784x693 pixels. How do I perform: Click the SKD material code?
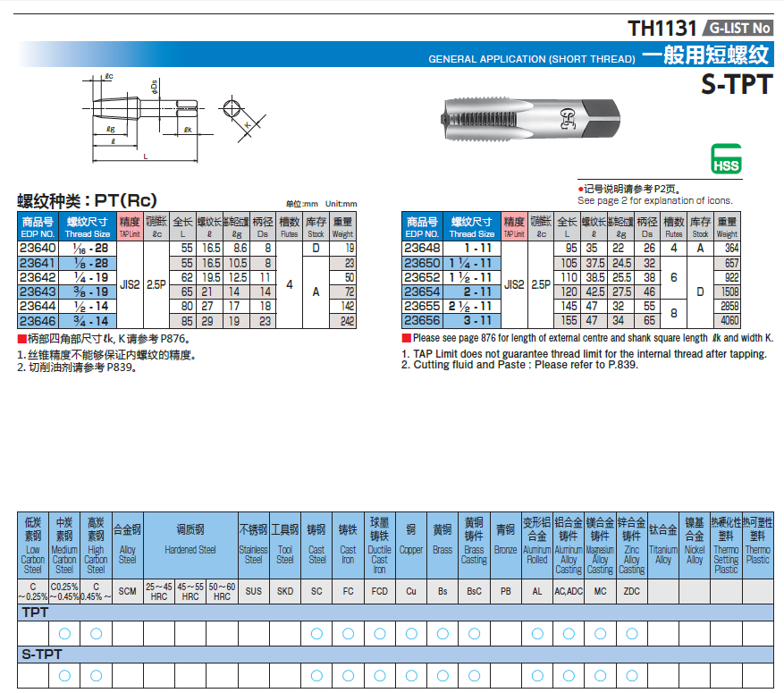(x=285, y=591)
